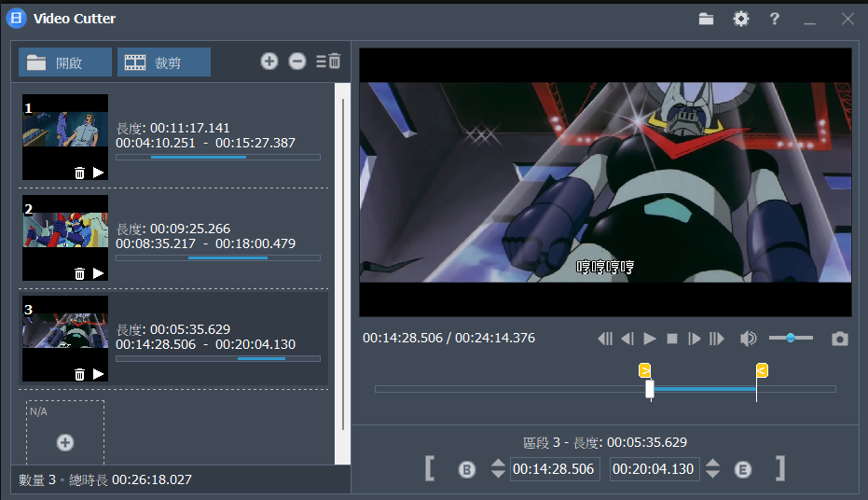Step back one frame
The width and height of the screenshot is (868, 500).
point(627,339)
